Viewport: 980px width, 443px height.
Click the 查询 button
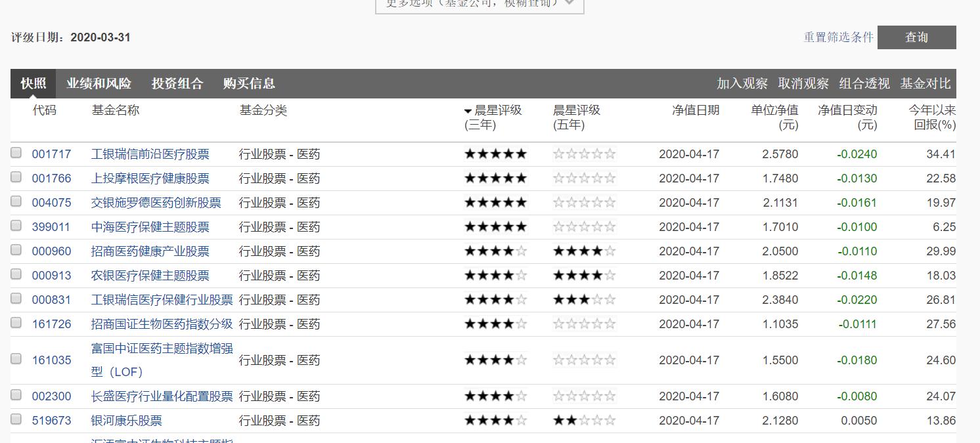pos(917,37)
